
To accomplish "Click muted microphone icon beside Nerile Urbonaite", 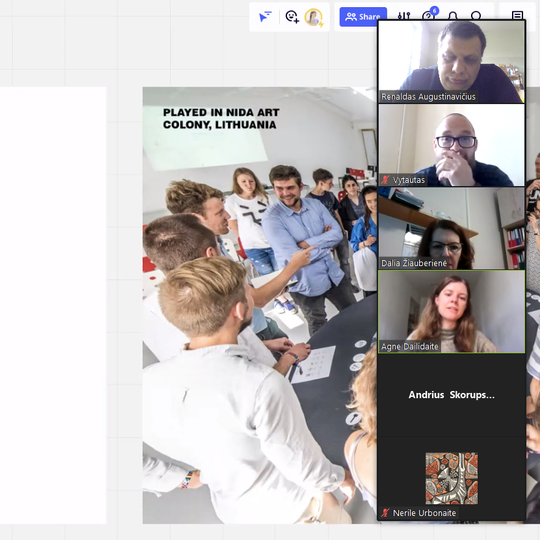I will point(385,513).
